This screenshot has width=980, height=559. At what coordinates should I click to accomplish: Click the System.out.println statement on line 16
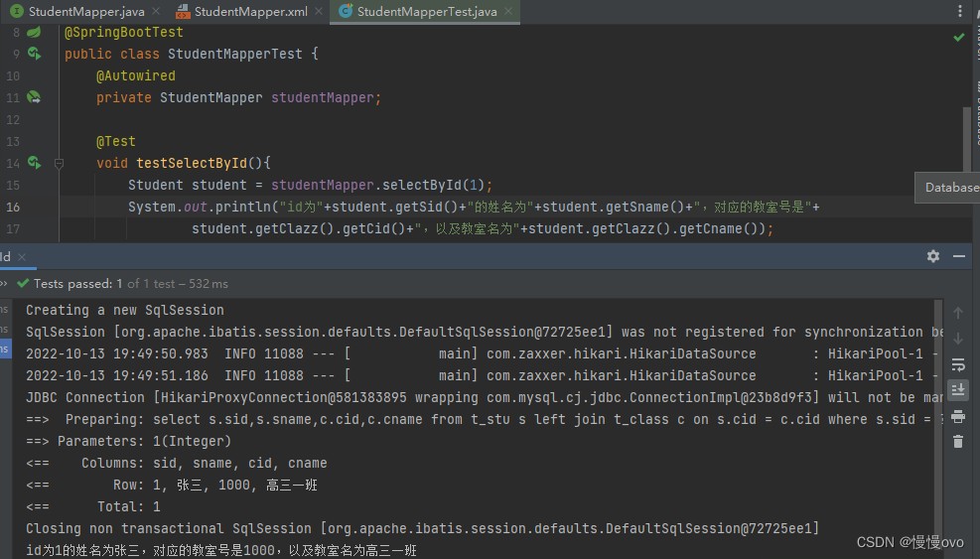pyautogui.click(x=474, y=207)
